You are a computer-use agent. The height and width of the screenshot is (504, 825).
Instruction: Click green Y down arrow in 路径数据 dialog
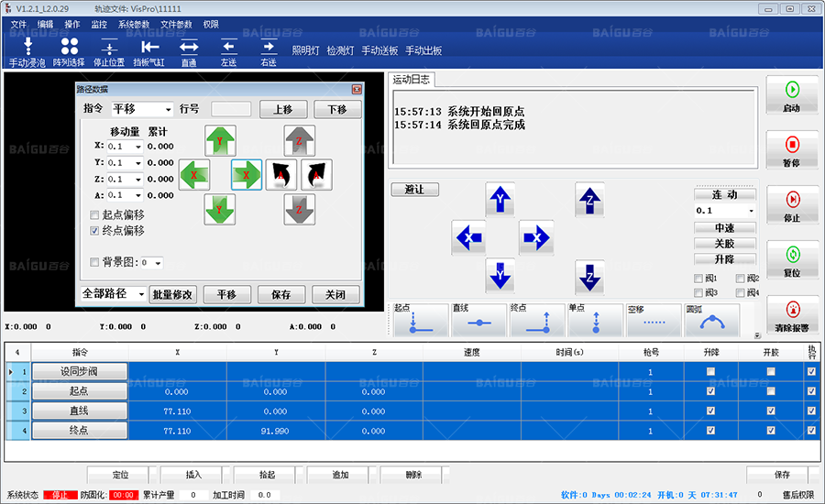point(220,209)
